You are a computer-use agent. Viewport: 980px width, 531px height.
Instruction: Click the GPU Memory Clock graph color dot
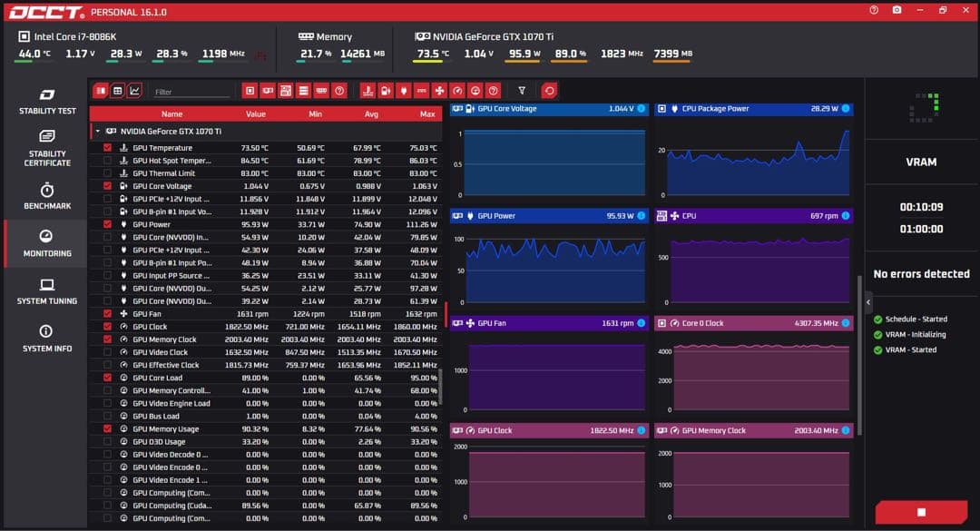(846, 430)
